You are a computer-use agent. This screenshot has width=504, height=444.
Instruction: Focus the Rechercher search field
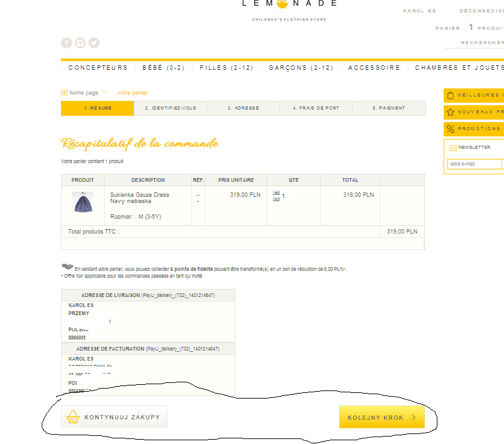[474, 43]
